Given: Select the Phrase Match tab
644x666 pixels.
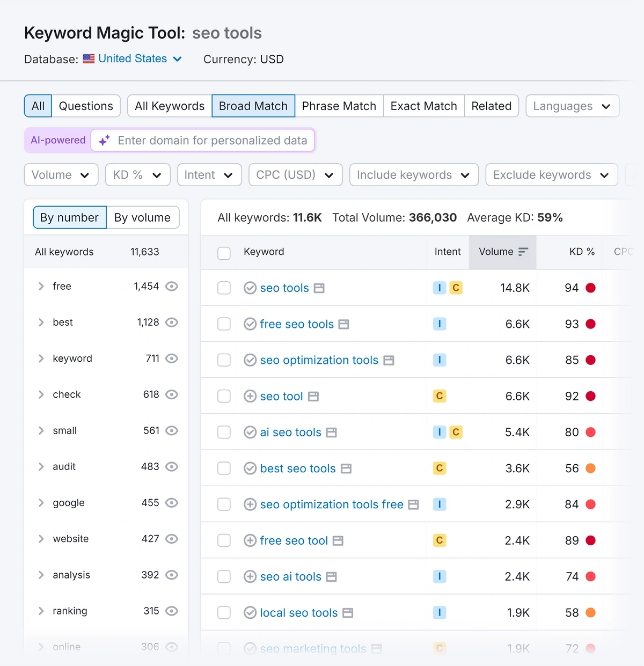Looking at the screenshot, I should (339, 106).
